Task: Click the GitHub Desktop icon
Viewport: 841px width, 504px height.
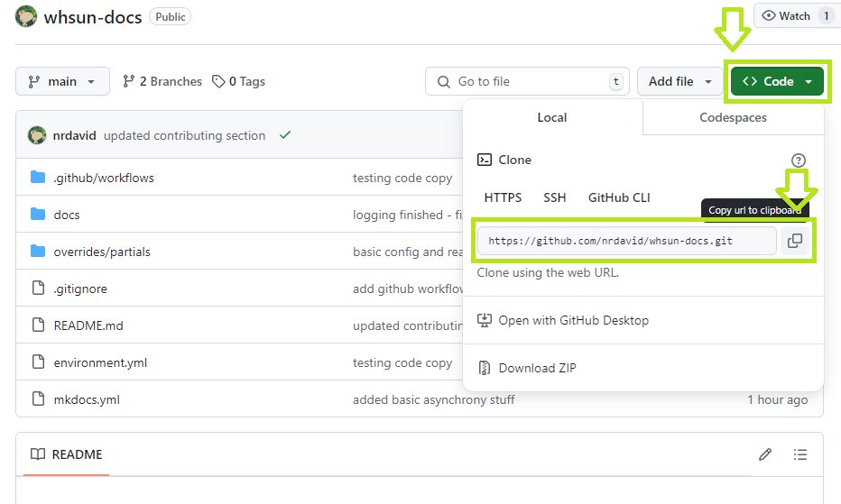Action: point(485,320)
